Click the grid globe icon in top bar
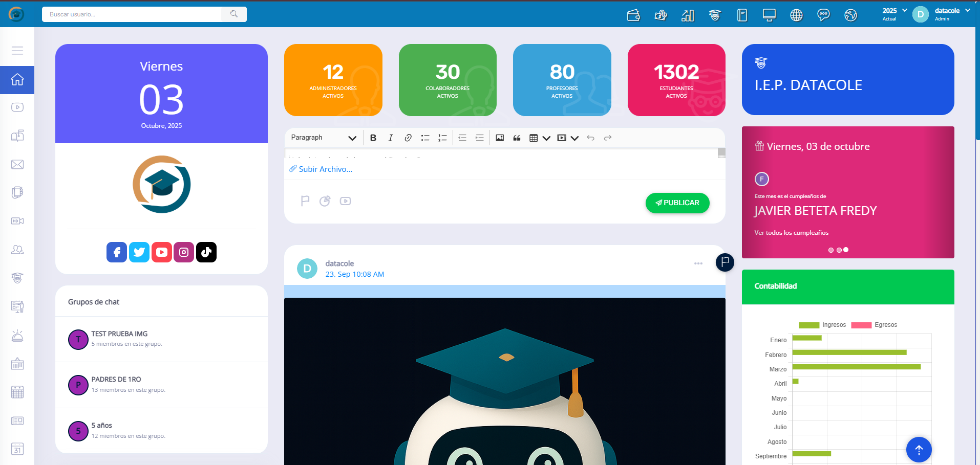Viewport: 980px width, 465px height. pos(796,15)
